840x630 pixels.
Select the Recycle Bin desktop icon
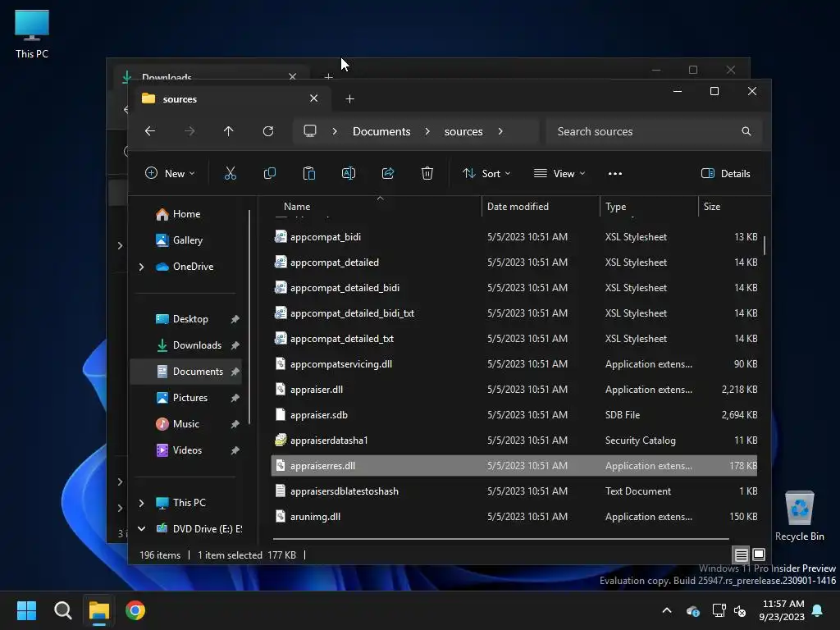pyautogui.click(x=799, y=515)
